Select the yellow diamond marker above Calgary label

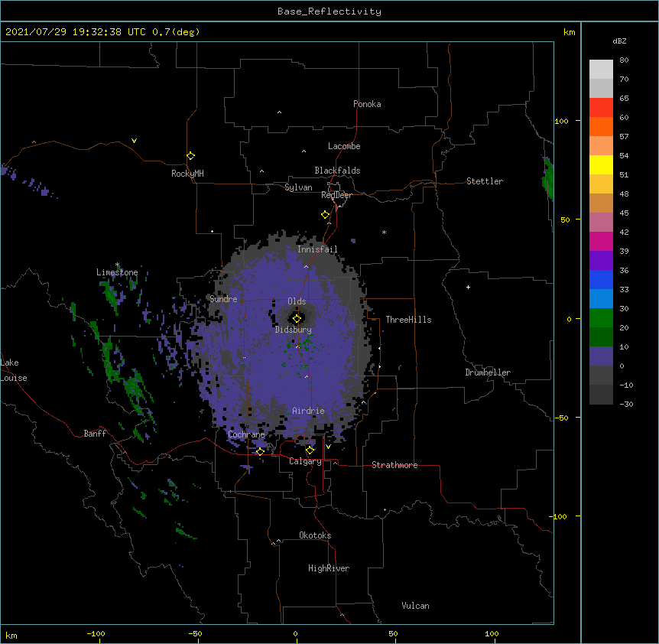(310, 450)
